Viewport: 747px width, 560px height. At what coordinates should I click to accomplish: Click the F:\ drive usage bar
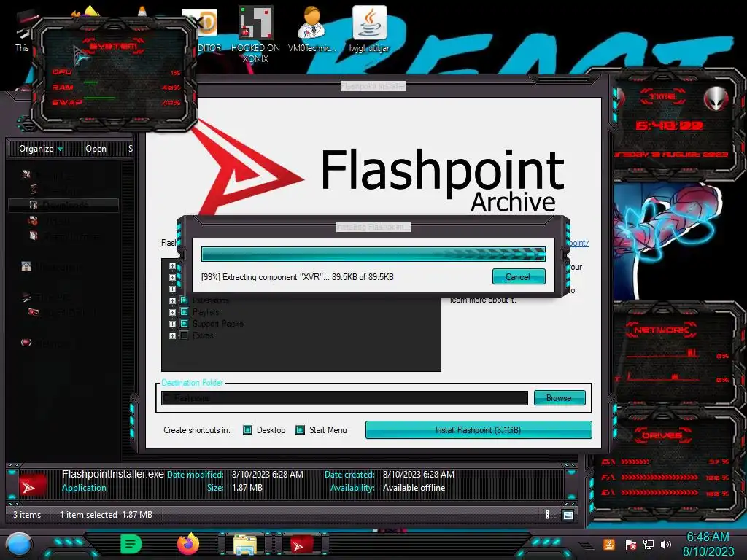click(659, 477)
